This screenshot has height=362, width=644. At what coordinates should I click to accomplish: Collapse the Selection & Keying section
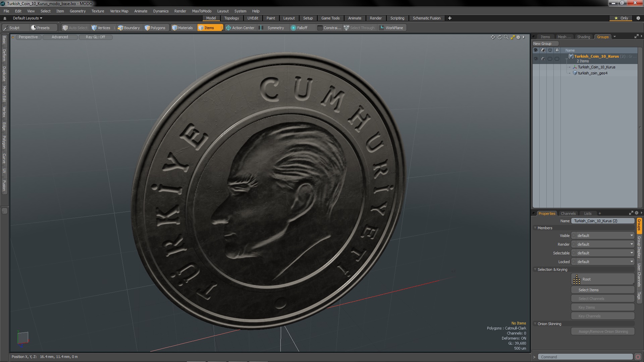click(x=535, y=269)
